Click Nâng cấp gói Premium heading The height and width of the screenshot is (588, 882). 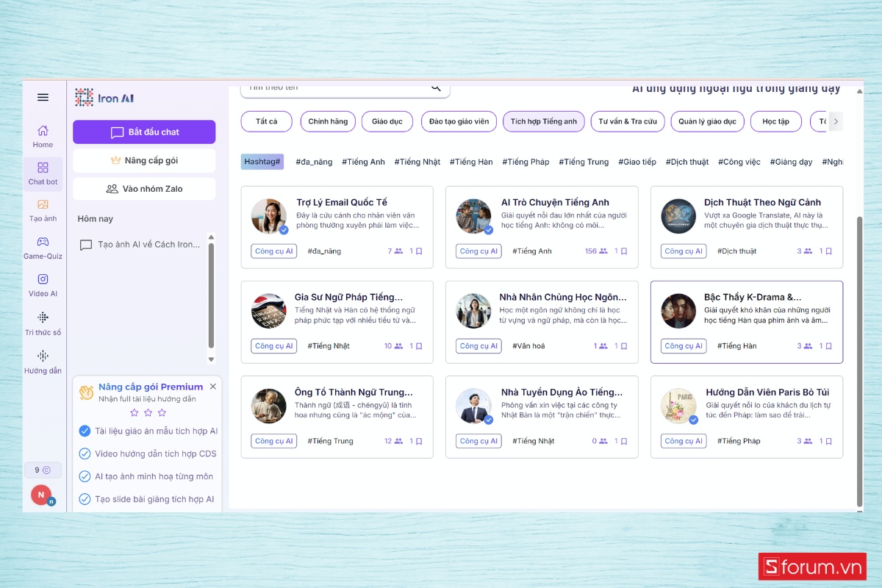[x=151, y=387]
